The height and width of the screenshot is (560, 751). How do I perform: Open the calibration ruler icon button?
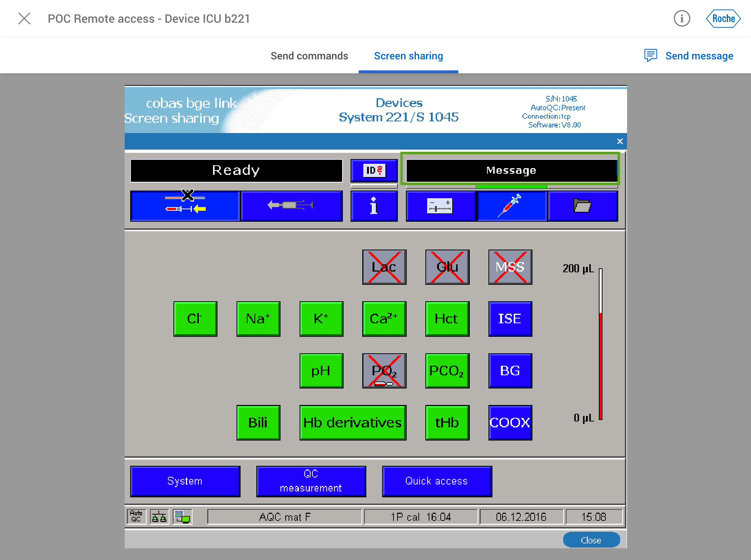pos(440,206)
